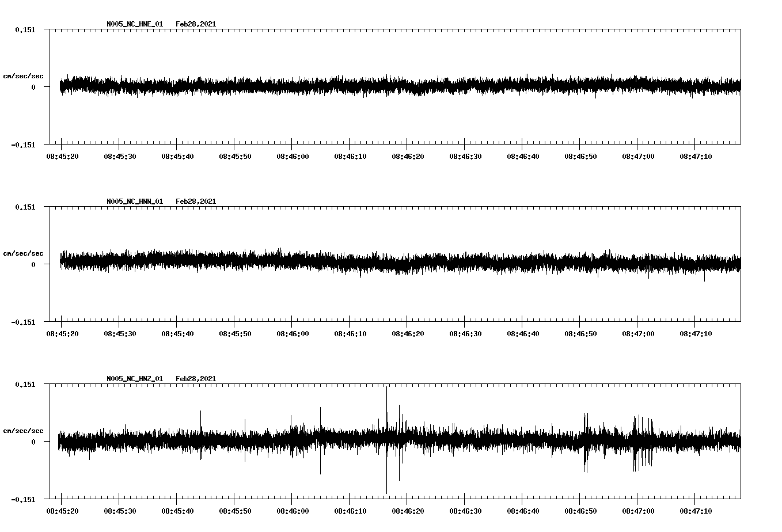Screen dimensions: 782x532
Task: Click the 08:45:20 time label under the bottom plot
Action: [x=61, y=511]
